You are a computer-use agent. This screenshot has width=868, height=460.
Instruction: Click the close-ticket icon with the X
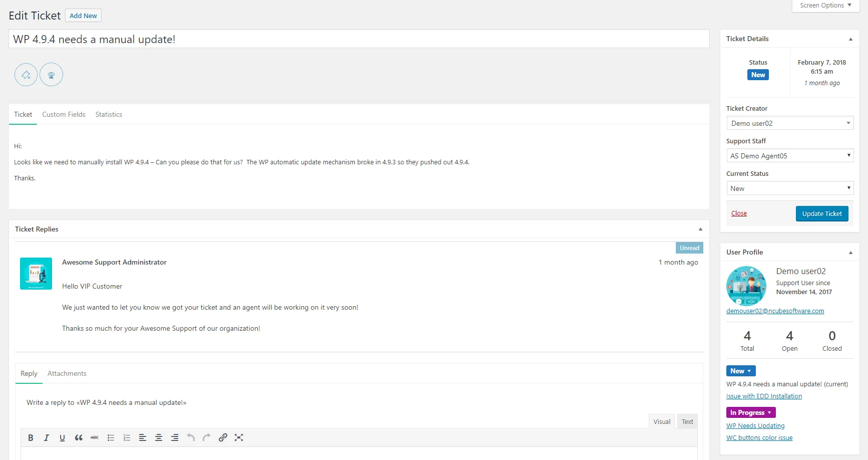pos(26,75)
